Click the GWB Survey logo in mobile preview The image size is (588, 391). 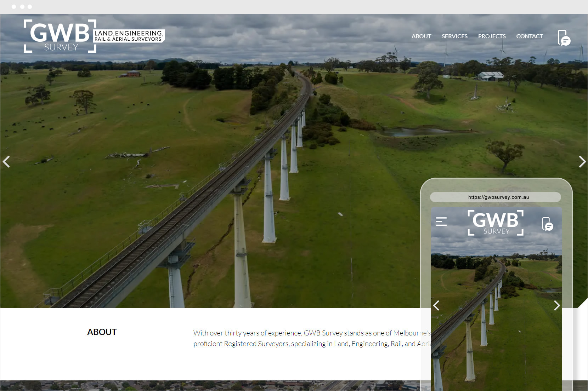point(496,223)
